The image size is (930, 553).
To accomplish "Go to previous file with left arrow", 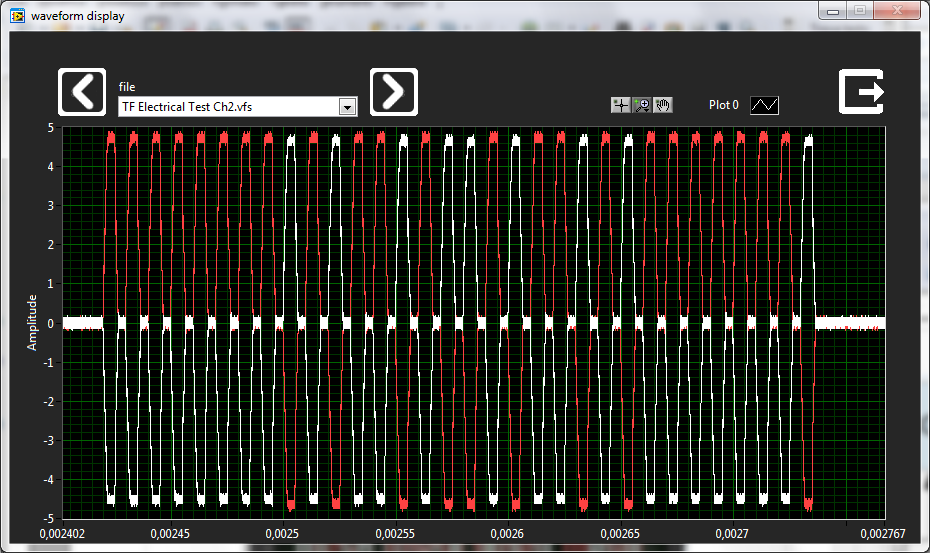I will [x=82, y=92].
